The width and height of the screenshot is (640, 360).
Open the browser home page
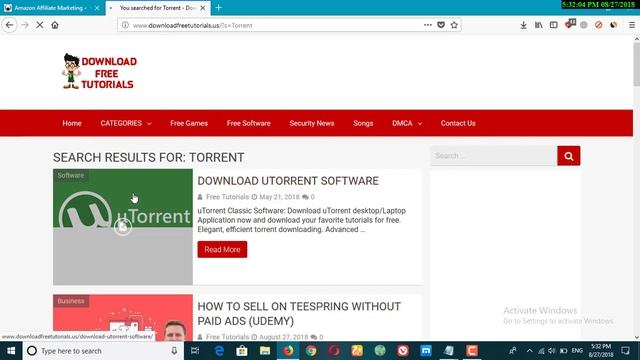click(x=55, y=25)
